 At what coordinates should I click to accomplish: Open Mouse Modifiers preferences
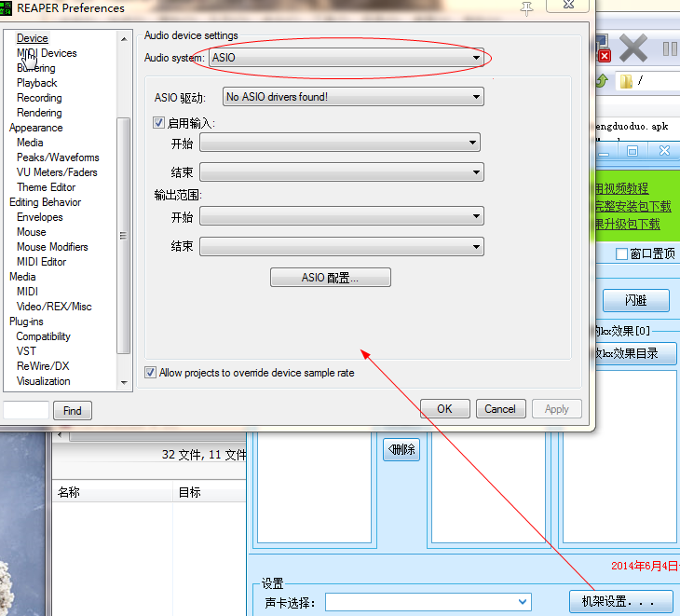tap(52, 247)
